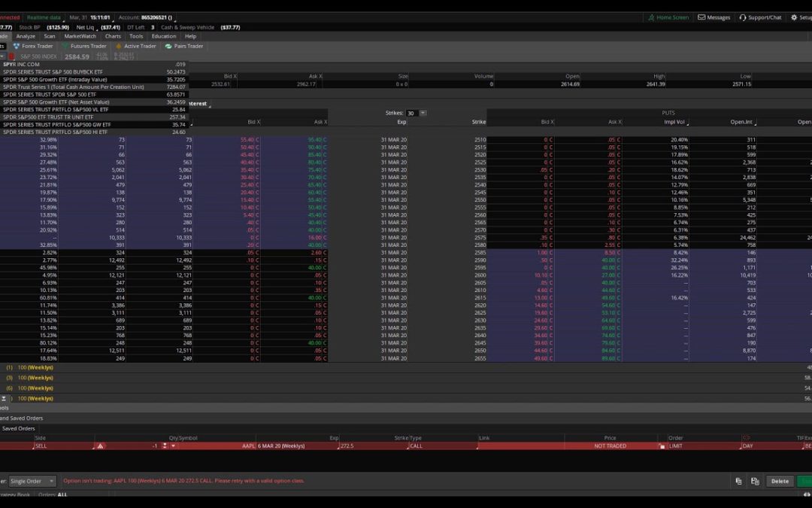Image resolution: width=812 pixels, height=508 pixels.
Task: Select SPDR S&P 500 Growth ETF (Net Asset Value)
Action: click(x=94, y=102)
